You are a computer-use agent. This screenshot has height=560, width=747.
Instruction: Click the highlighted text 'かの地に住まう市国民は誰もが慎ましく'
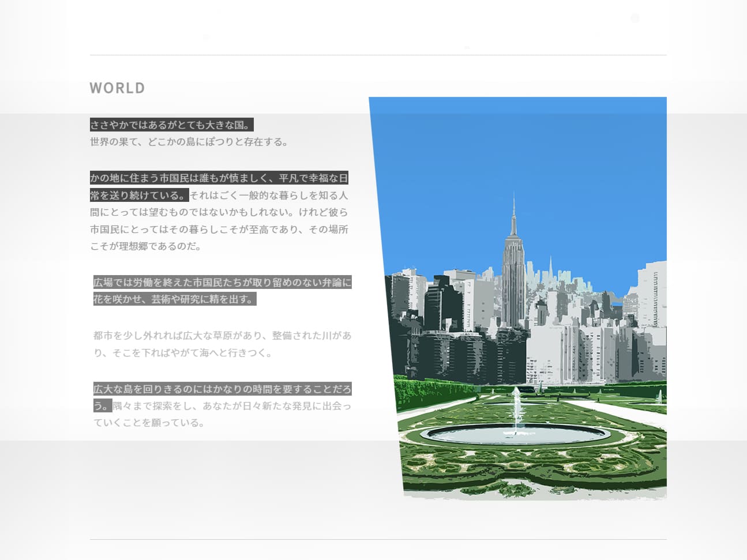pyautogui.click(x=179, y=178)
